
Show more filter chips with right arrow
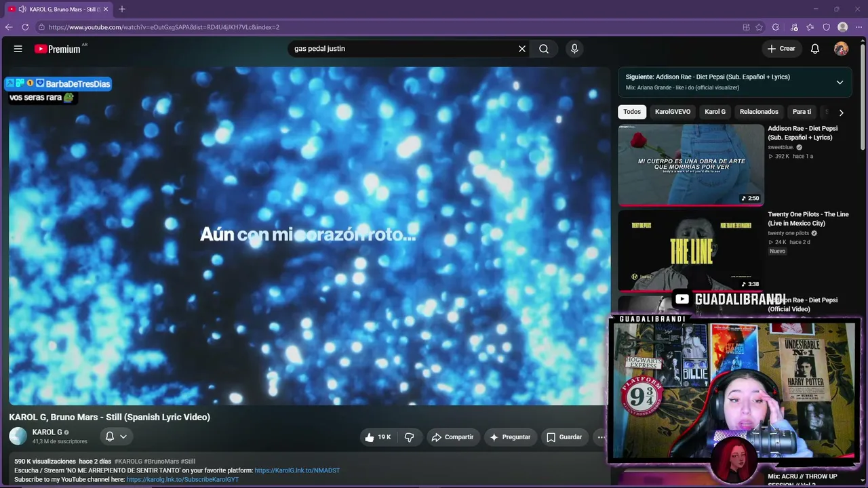(841, 113)
